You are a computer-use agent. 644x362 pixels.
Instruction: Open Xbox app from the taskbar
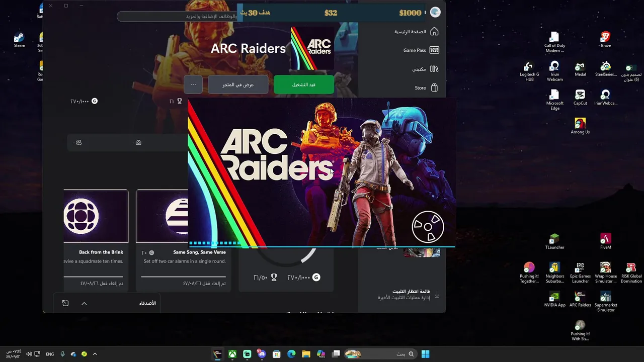coord(232,354)
